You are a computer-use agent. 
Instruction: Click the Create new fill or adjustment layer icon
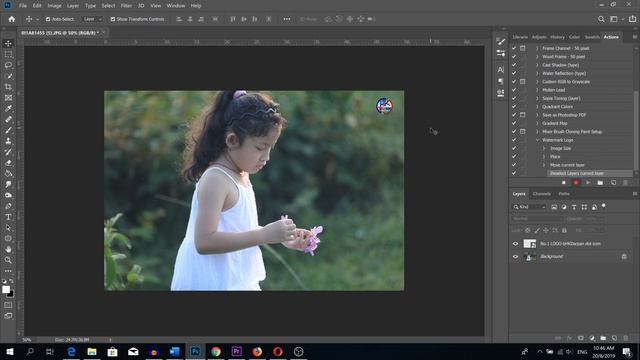[592, 338]
